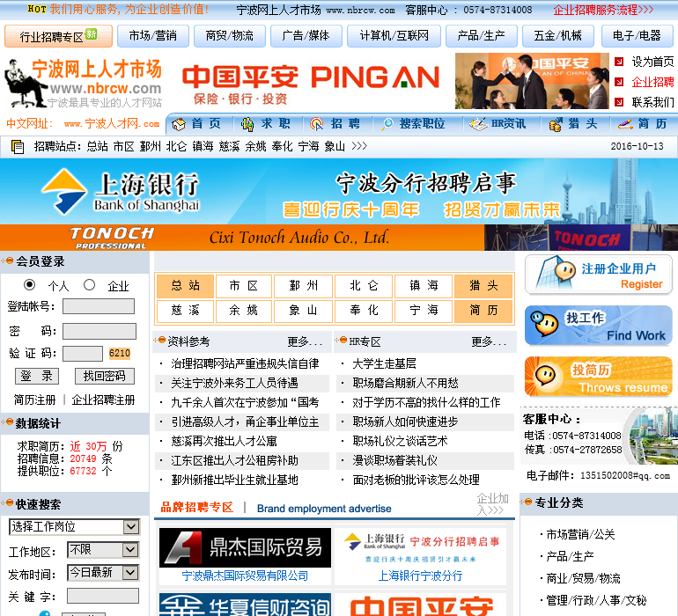Image resolution: width=678 pixels, height=616 pixels.
Task: Click 更多 in 资料参考 section
Action: coord(305,342)
